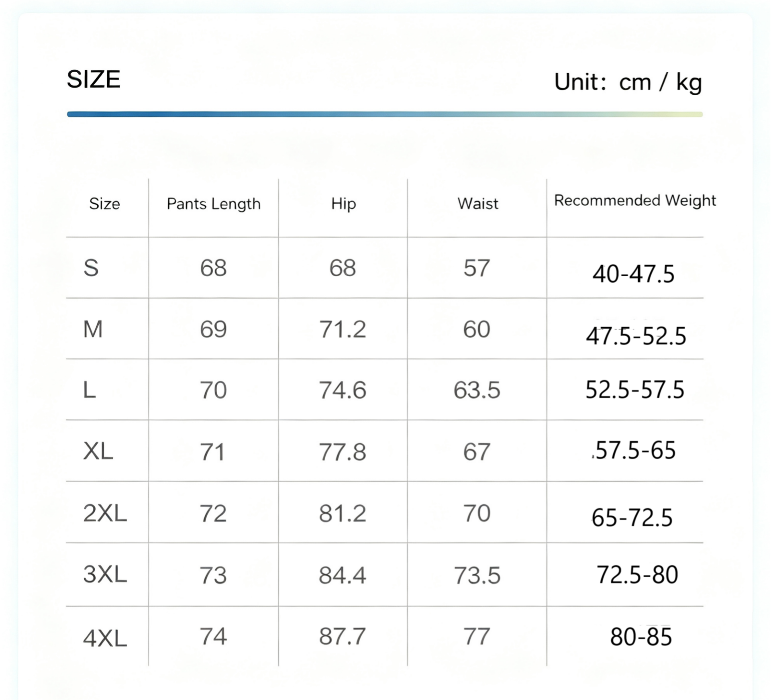Click the M size row label

pyautogui.click(x=93, y=329)
